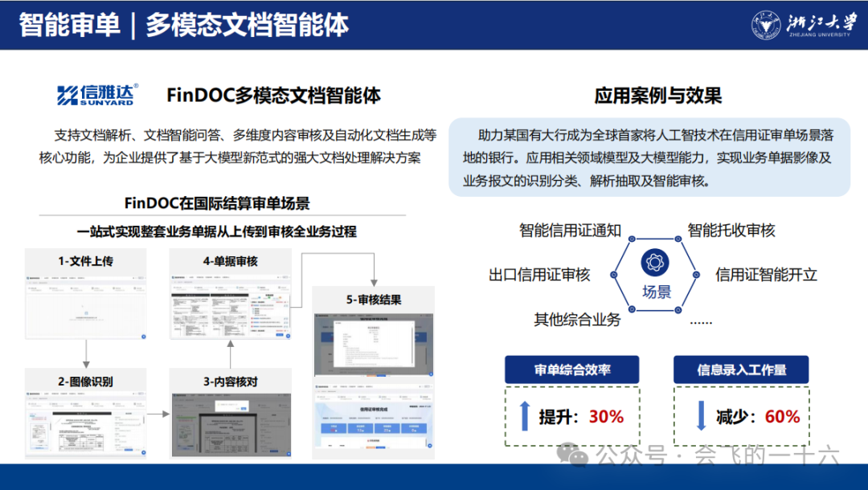
Task: Click the FinDOC多模态文档智能体 heading
Action: 273,95
